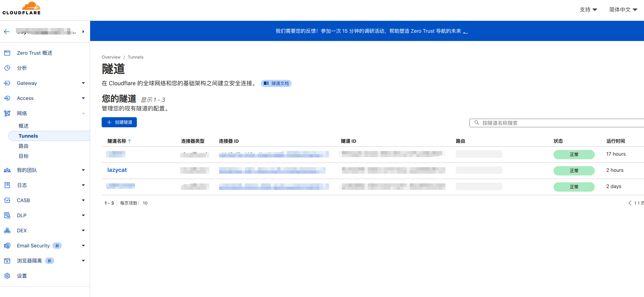Expand the Gateway dropdown arrow
This screenshot has height=297, width=644.
[83, 83]
